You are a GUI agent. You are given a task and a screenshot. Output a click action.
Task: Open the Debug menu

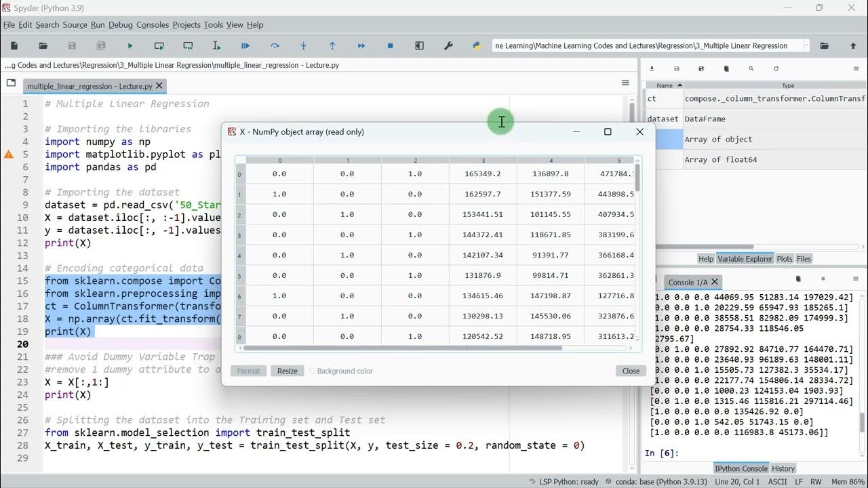[121, 24]
